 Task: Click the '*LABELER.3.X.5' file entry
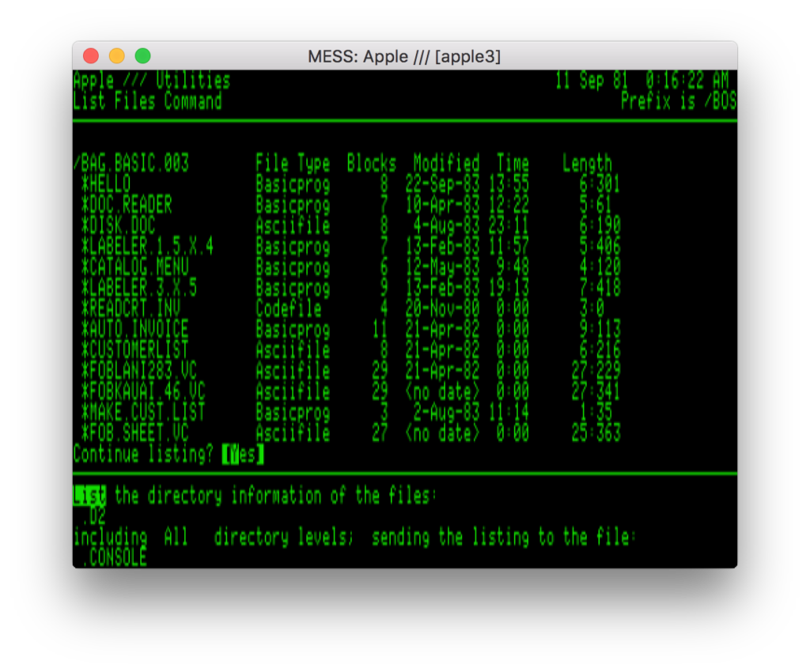[x=139, y=288]
